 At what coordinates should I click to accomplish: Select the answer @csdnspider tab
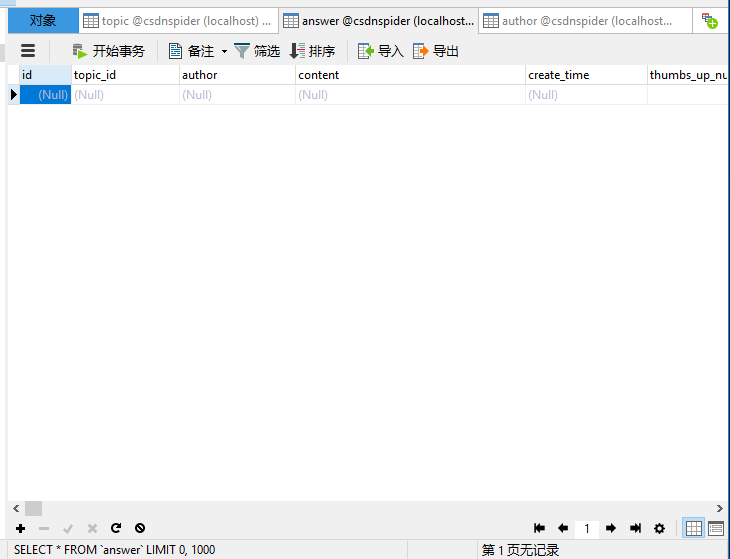tap(379, 21)
